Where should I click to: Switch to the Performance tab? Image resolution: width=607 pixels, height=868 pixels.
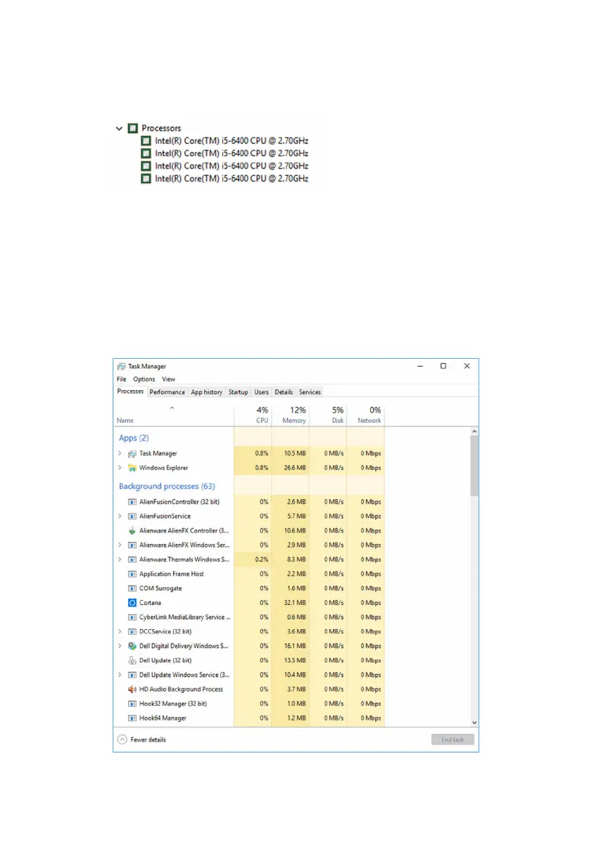pos(167,392)
